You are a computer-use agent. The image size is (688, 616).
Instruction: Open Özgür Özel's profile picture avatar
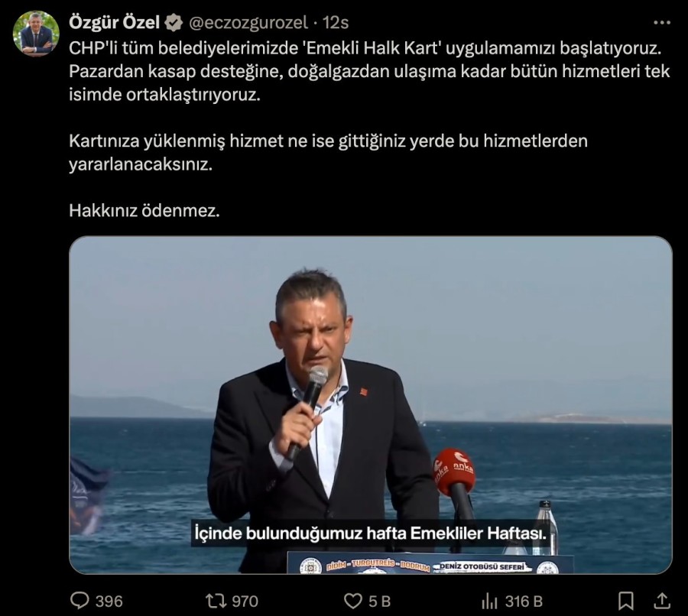point(35,34)
